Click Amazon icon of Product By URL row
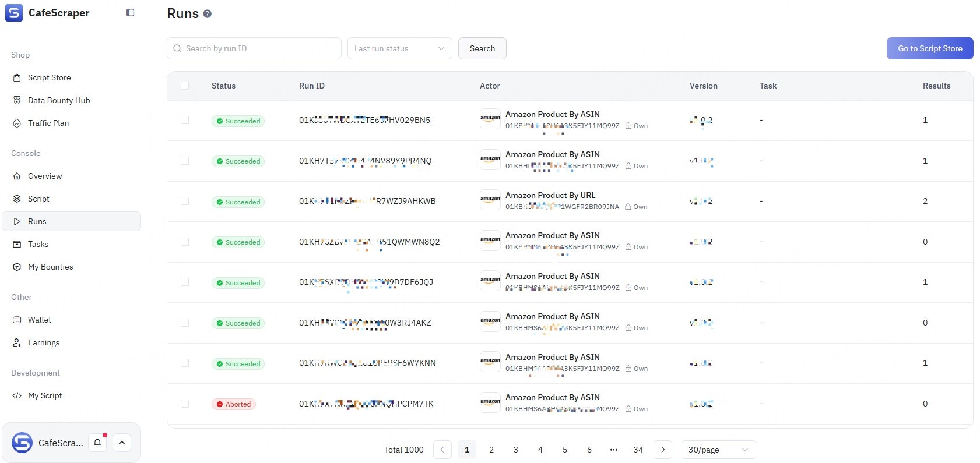This screenshot has height=463, width=980. [490, 200]
